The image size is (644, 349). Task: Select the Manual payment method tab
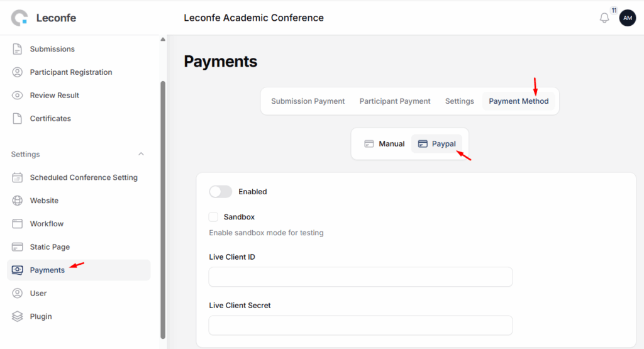(x=384, y=144)
